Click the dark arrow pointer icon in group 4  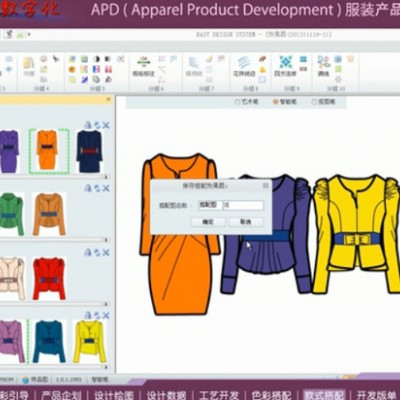pos(56,59)
